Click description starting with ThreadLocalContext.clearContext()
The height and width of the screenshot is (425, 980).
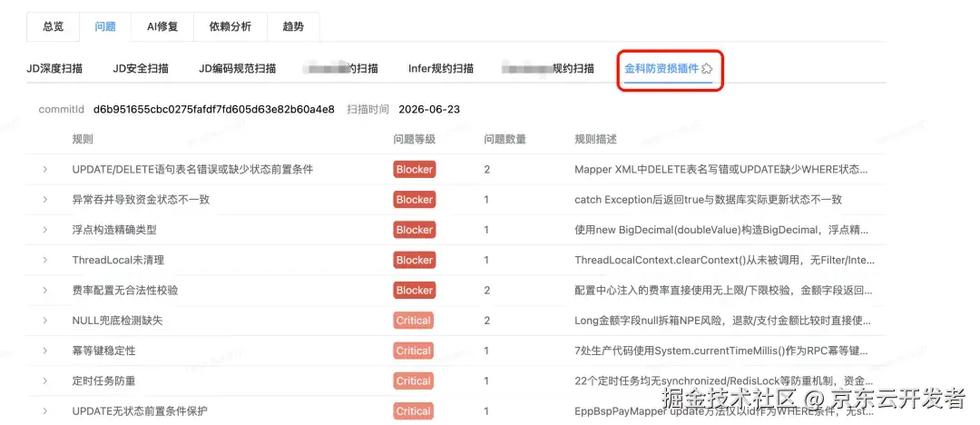click(724, 260)
